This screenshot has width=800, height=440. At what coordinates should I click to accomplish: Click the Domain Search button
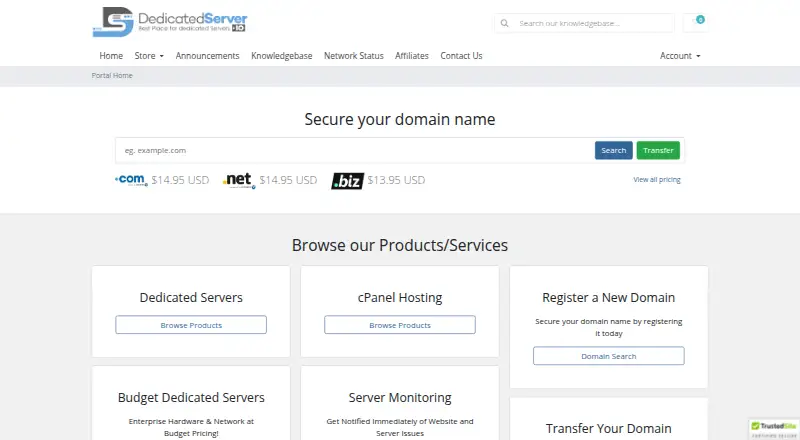tap(609, 356)
